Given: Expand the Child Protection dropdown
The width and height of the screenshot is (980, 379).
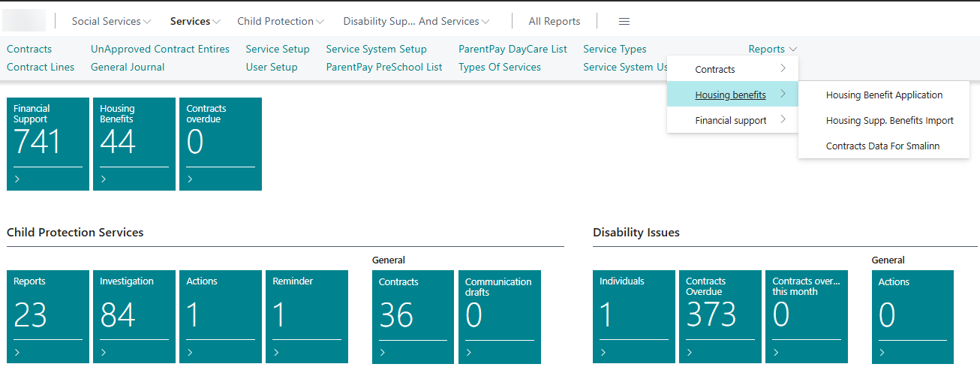Looking at the screenshot, I should pyautogui.click(x=281, y=21).
